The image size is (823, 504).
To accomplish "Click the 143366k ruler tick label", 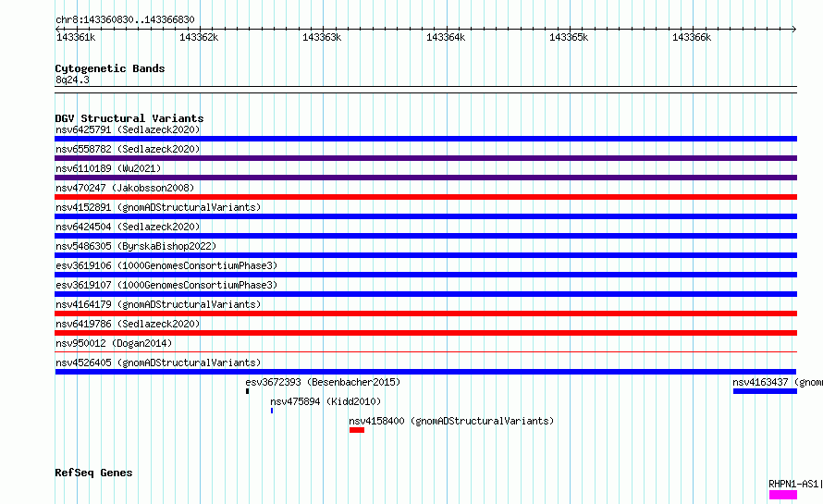I will pyautogui.click(x=692, y=37).
